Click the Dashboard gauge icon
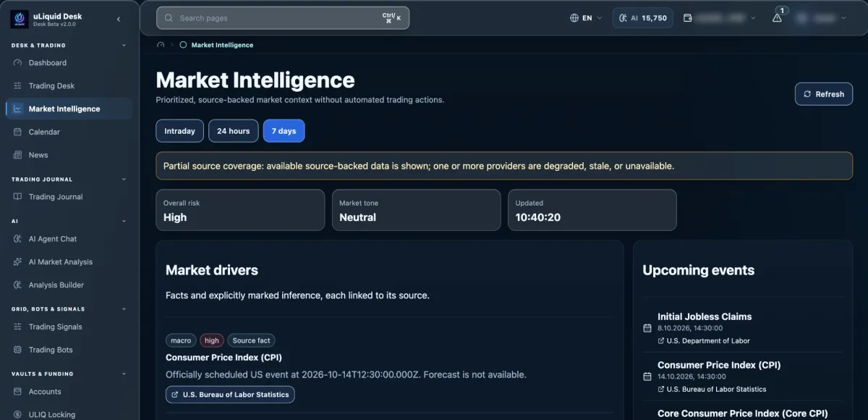Screen dimensions: 868x420 click(x=18, y=63)
